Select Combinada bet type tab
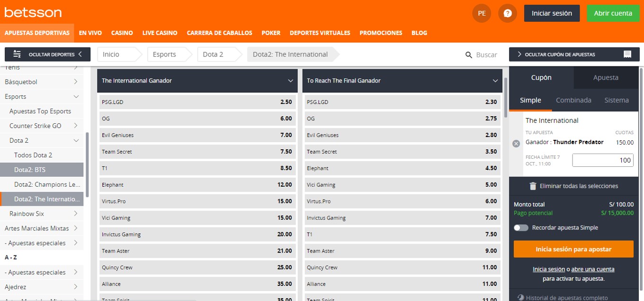The image size is (644, 301). pos(573,100)
